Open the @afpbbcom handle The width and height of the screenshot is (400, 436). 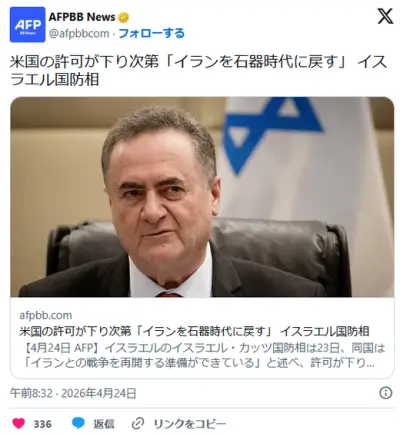click(79, 33)
